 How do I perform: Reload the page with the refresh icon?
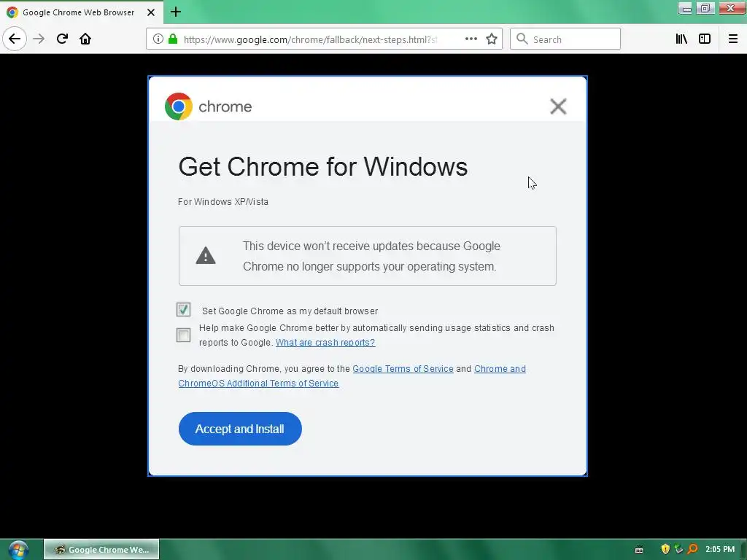click(62, 39)
